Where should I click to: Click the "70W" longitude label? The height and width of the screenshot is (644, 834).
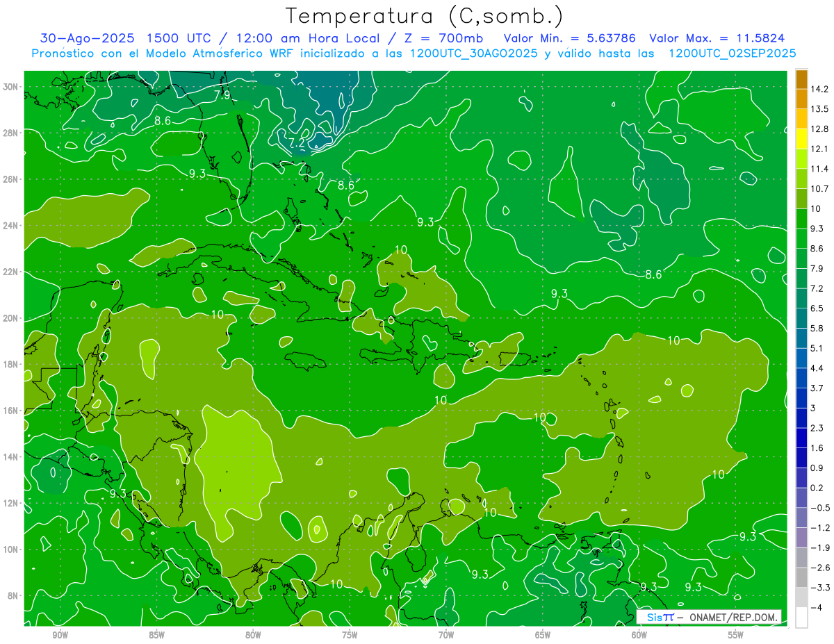446,635
